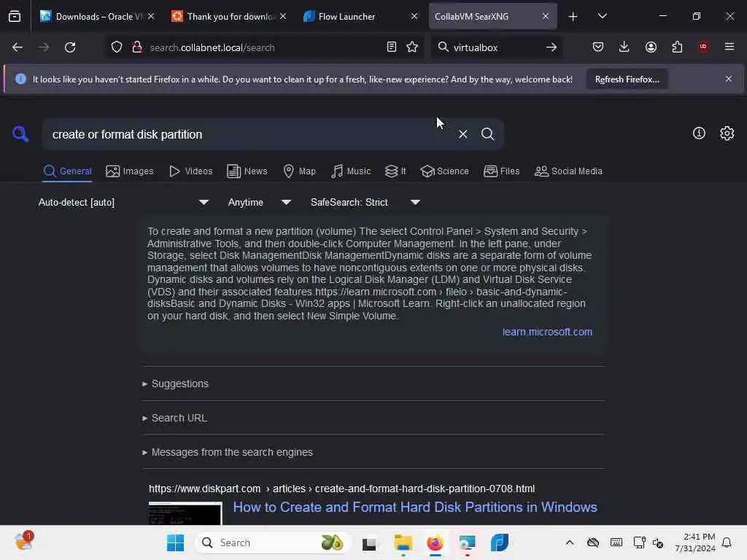Screen dimensions: 747x560
Task: Open extensions puzzle icon
Action: 677,47
